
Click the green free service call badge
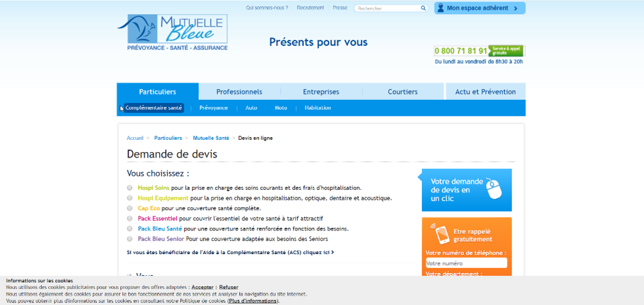click(x=506, y=51)
